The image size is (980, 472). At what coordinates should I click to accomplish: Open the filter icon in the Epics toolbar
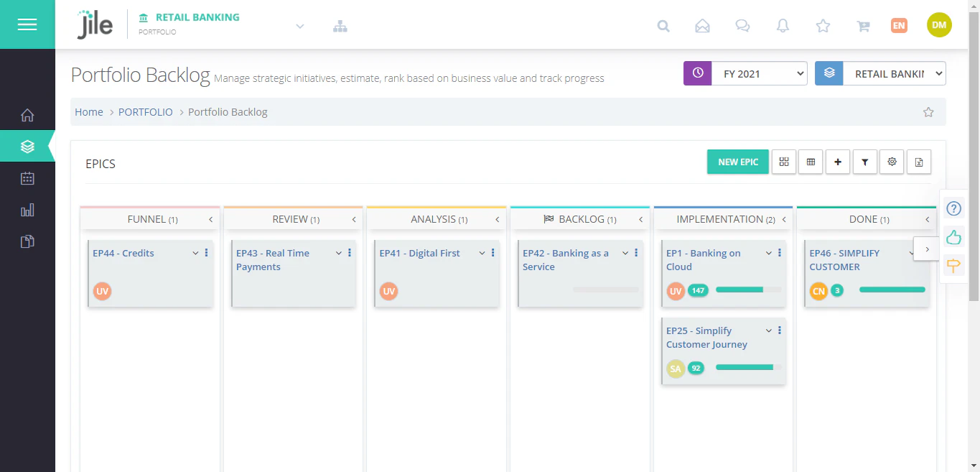click(x=864, y=162)
